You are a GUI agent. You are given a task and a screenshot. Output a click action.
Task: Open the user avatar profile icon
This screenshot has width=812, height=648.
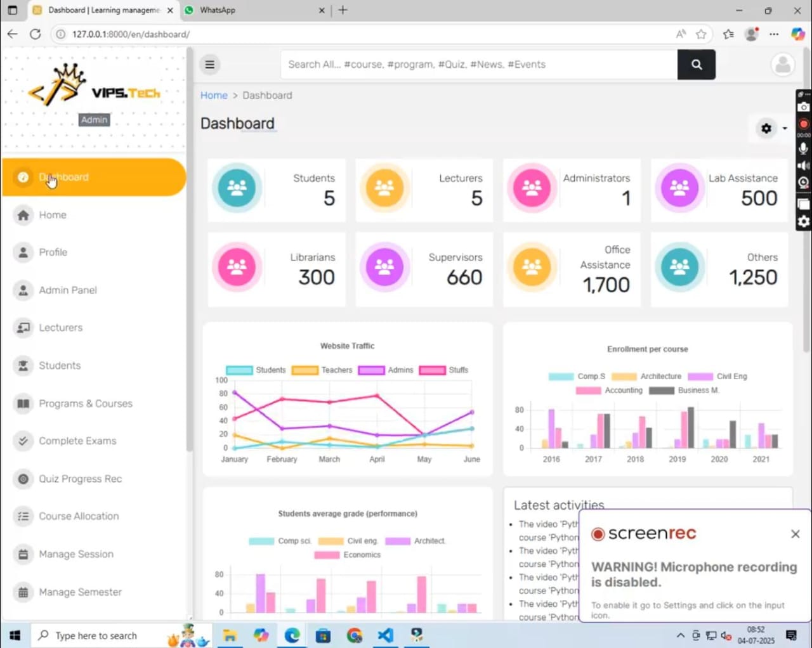click(x=783, y=65)
